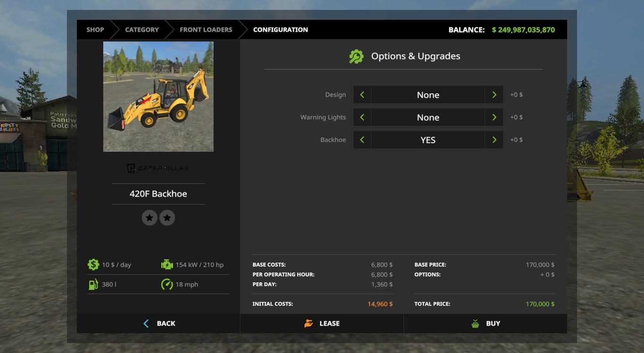644x353 pixels.
Task: Click the fuel pump capacity icon
Action: [x=93, y=284]
